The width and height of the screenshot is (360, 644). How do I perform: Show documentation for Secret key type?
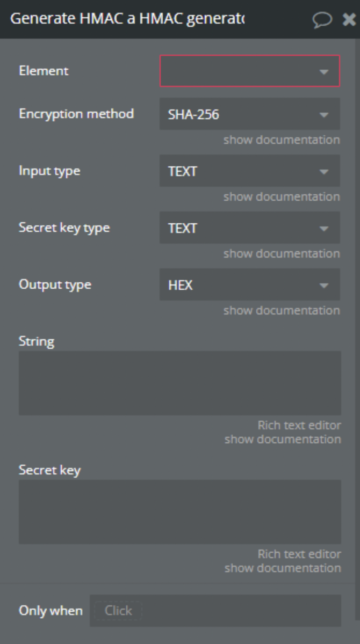282,254
